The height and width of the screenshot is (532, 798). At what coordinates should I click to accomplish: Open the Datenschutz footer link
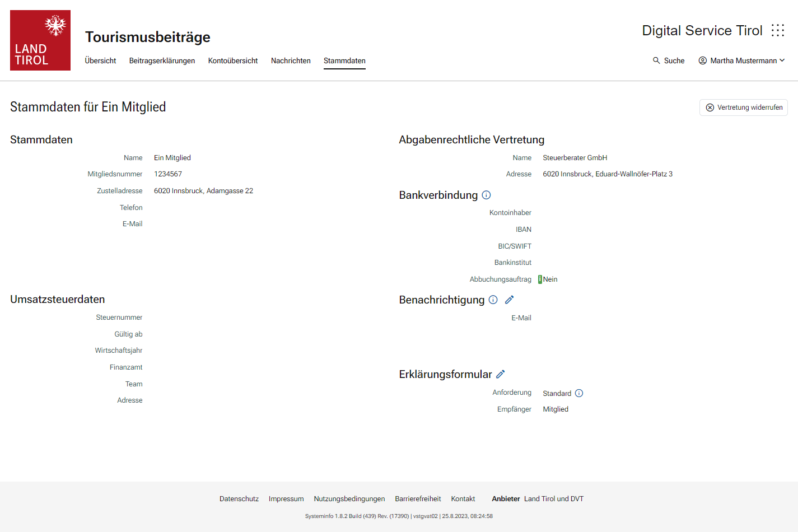(239, 498)
